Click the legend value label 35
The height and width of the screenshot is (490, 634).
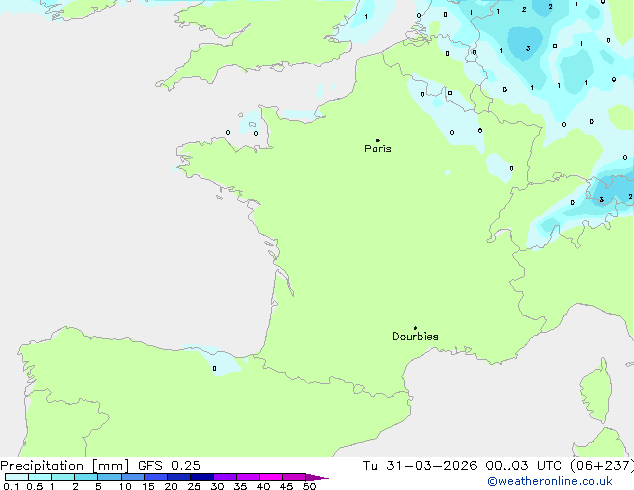[x=240, y=486]
